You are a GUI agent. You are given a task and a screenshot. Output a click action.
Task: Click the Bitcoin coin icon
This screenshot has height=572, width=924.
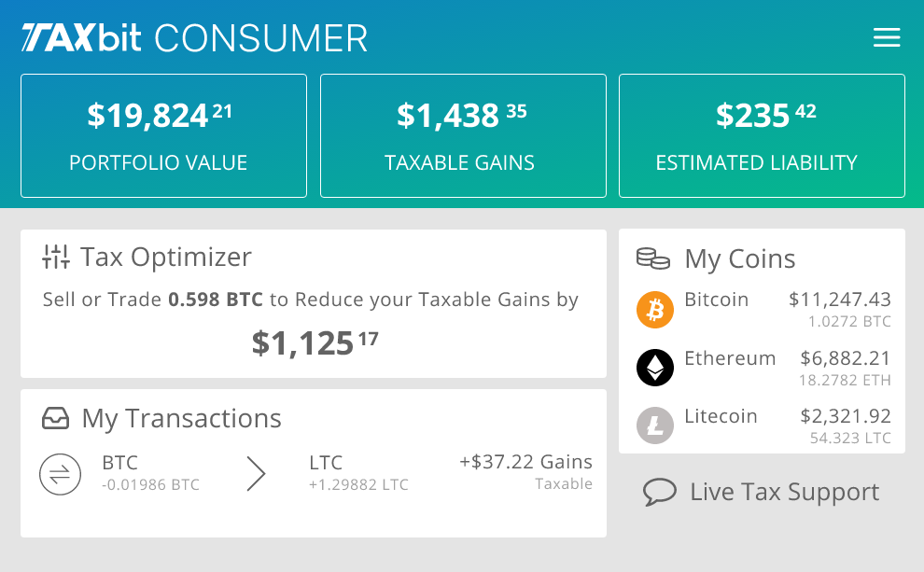(x=655, y=310)
